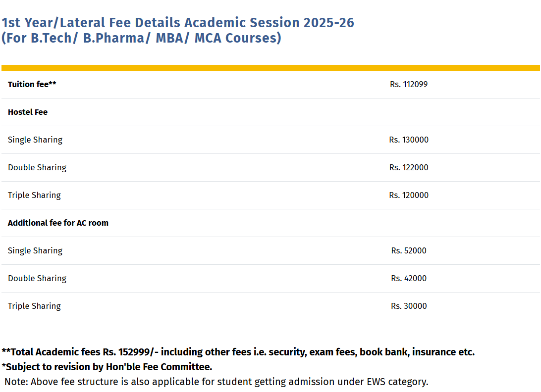
Task: Click the Rs. 130000 amount
Action: click(x=409, y=140)
